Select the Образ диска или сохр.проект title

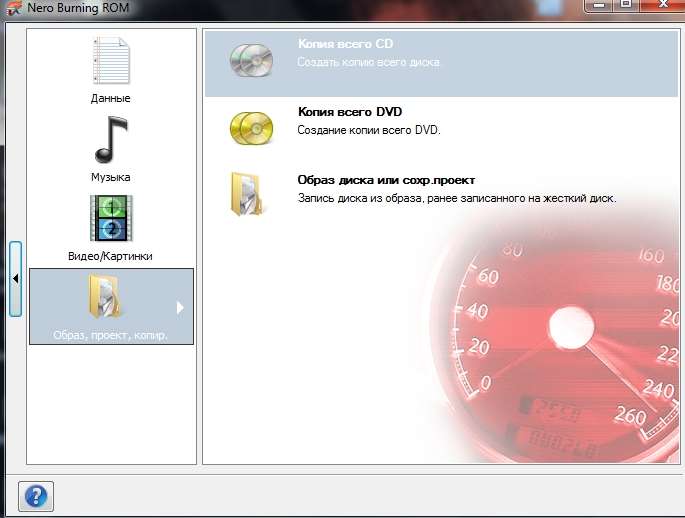point(386,180)
